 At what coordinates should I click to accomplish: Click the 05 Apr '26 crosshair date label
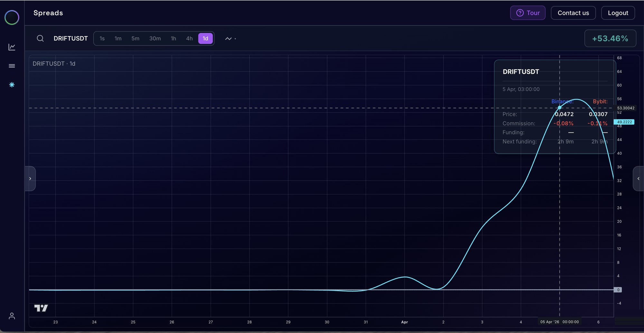559,322
